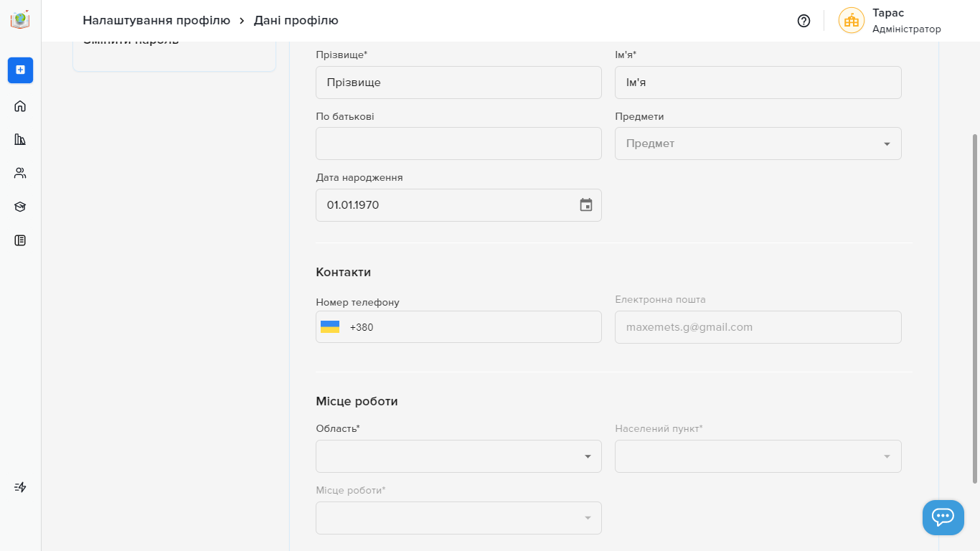Click the По батькові input field
Image resolution: width=980 pixels, height=551 pixels.
[458, 143]
